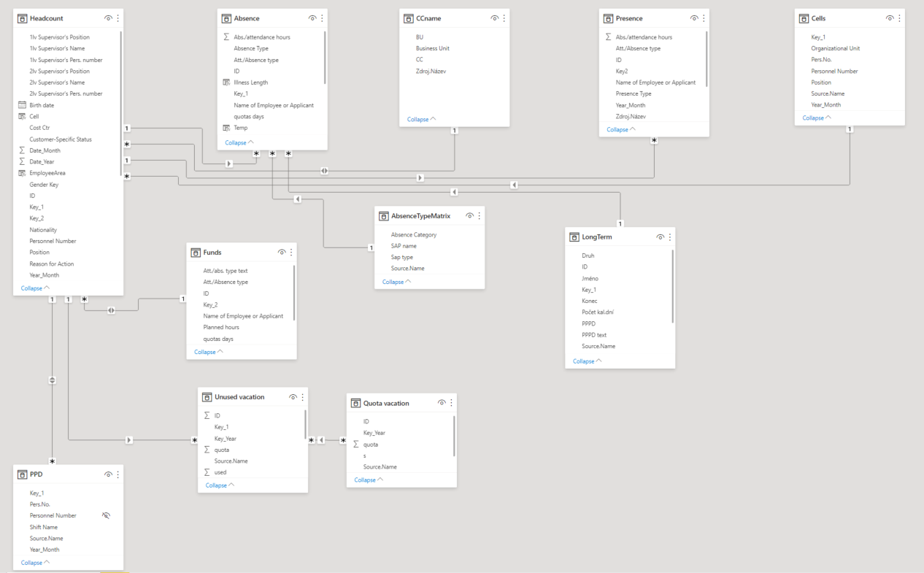Viewport: 924px width, 573px height.
Task: Collapse the Quota vacation table card
Action: coord(369,480)
